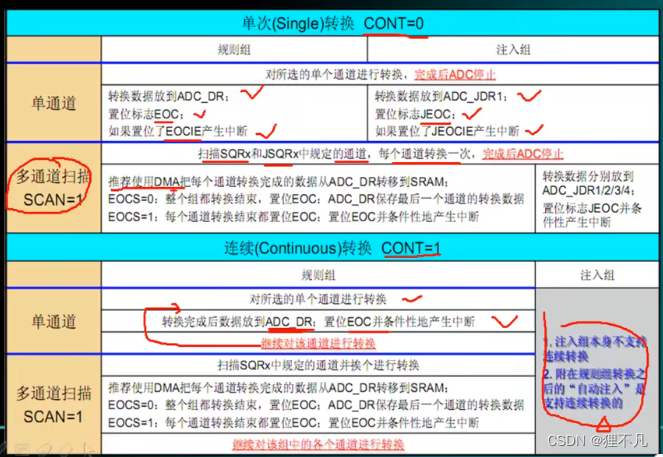The width and height of the screenshot is (663, 457).
Task: Click the red text 继续对该组中的各个通道进行转换
Action: [318, 444]
